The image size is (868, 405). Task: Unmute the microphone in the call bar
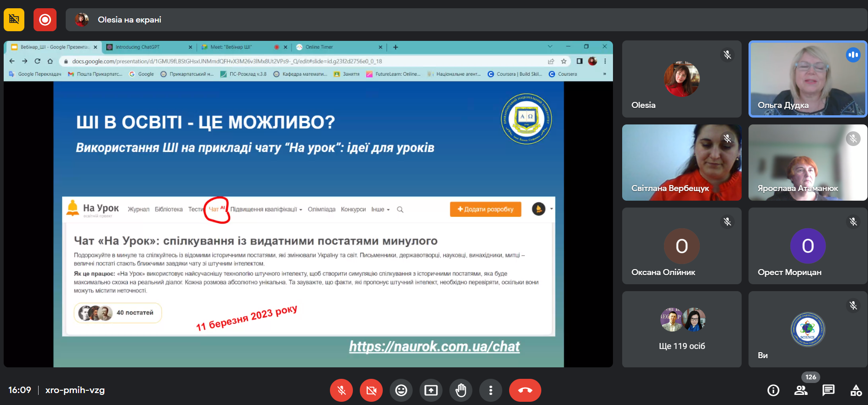[341, 390]
